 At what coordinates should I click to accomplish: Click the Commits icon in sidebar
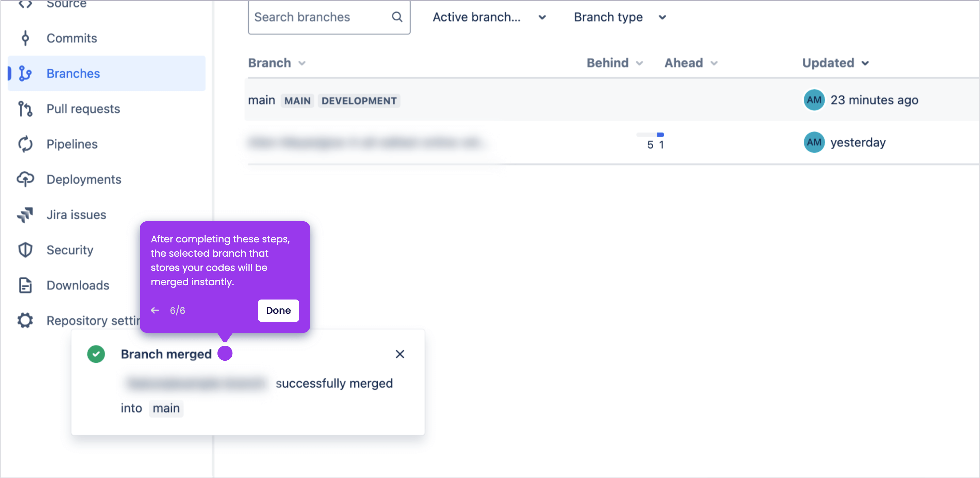[x=25, y=38]
